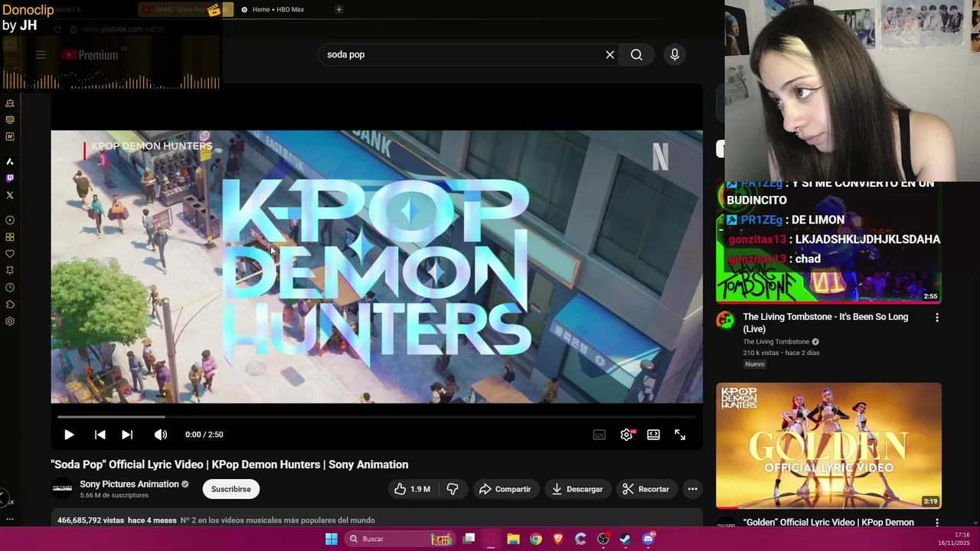Screen dimensions: 980x551
Task: Open YouTube hamburger guide menu
Action: click(41, 55)
